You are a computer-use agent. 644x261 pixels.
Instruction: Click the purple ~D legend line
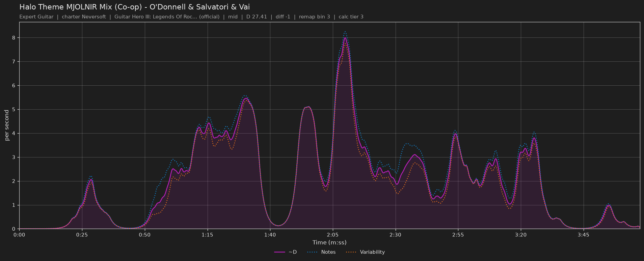pyautogui.click(x=280, y=252)
